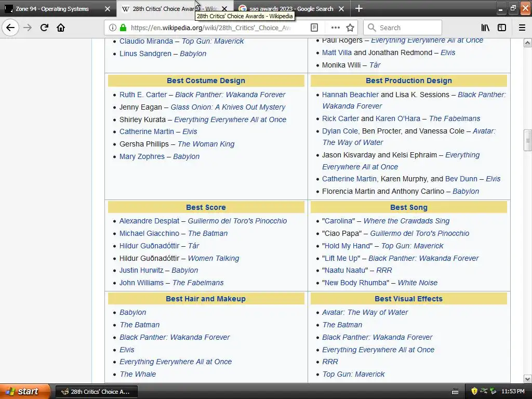This screenshot has width=532, height=399.
Task: Open Where the Crawdads Sing link
Action: [x=406, y=221]
